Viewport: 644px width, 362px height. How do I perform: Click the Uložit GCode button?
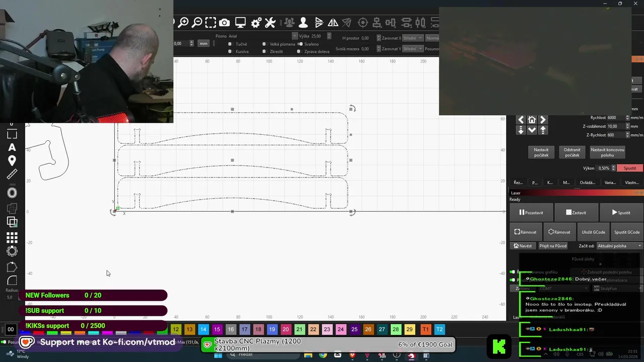coord(593,232)
